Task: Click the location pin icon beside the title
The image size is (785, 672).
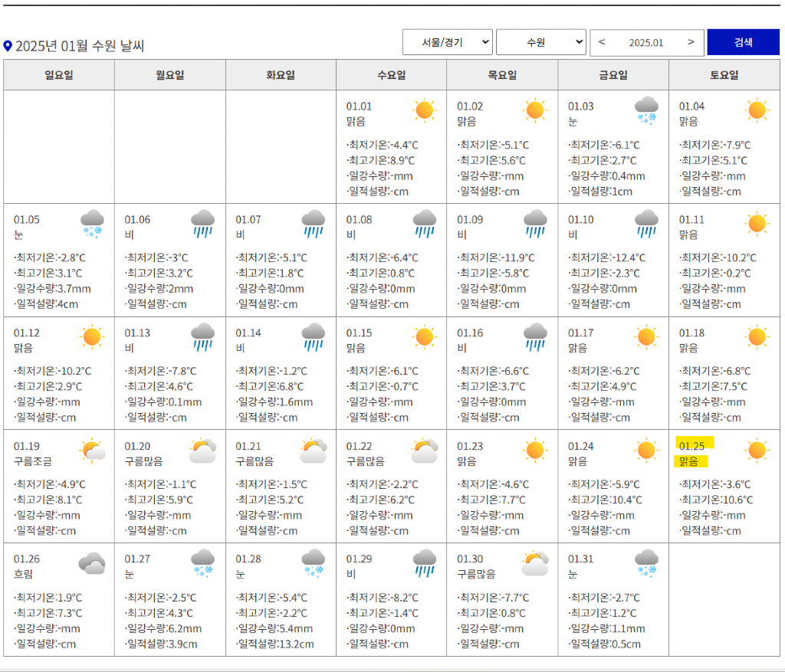Action: pyautogui.click(x=8, y=46)
